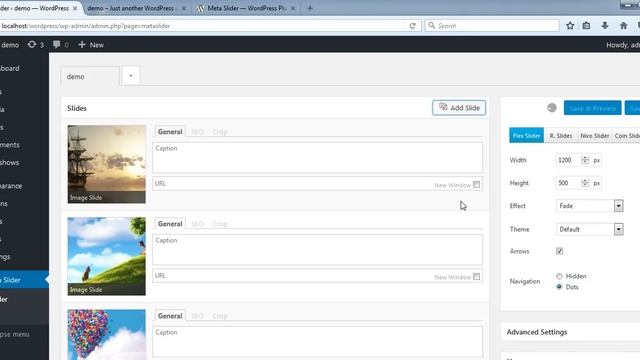This screenshot has height=360, width=640.
Task: Select Meta Slider in sidebar menu
Action: pyautogui.click(x=24, y=280)
